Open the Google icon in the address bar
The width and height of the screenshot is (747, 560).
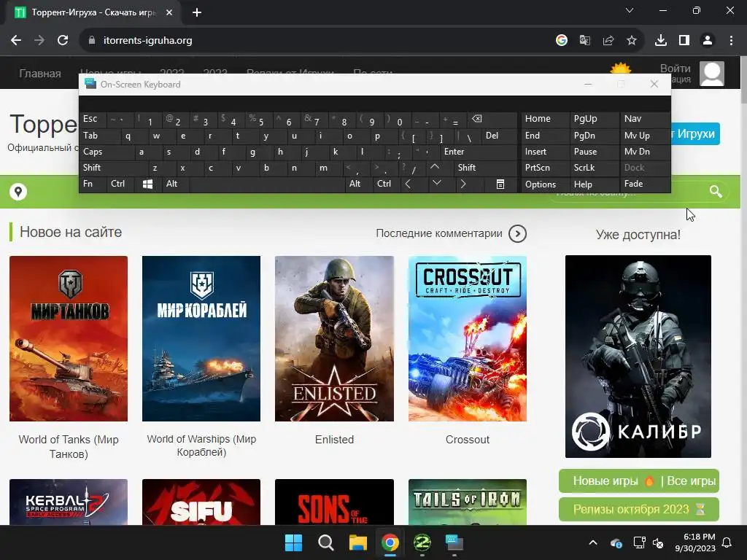562,41
